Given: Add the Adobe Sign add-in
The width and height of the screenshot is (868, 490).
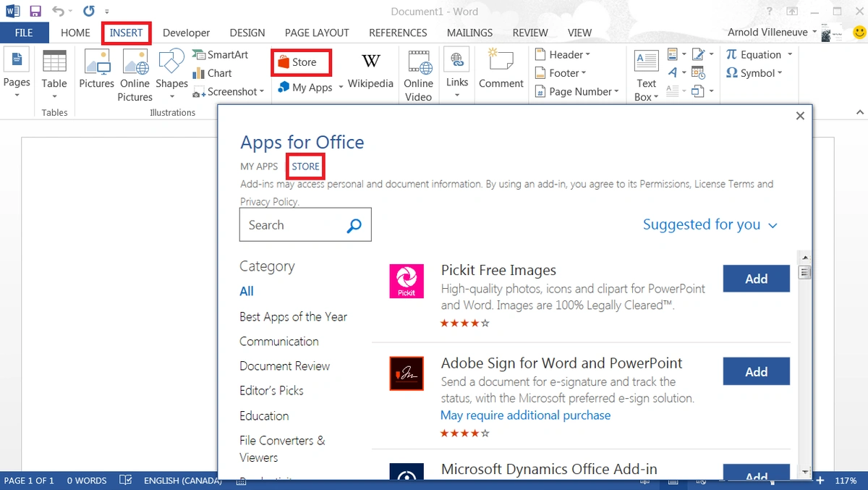Looking at the screenshot, I should coord(756,371).
